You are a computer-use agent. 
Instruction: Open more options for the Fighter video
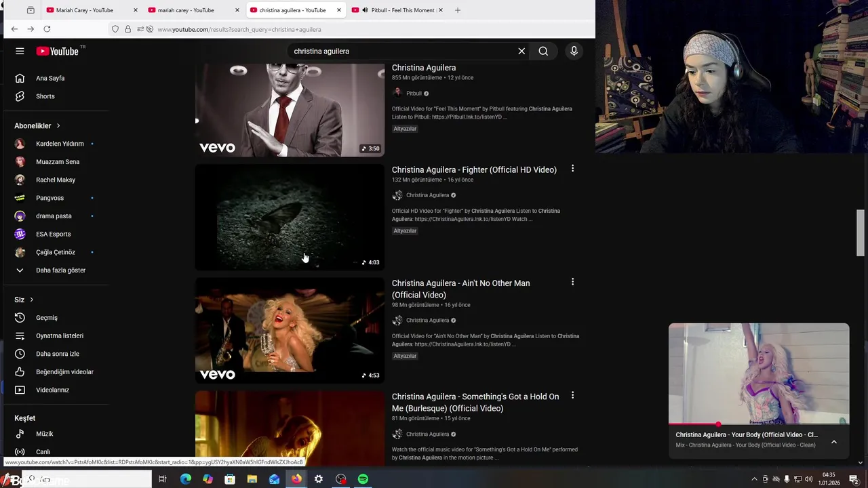(x=572, y=168)
